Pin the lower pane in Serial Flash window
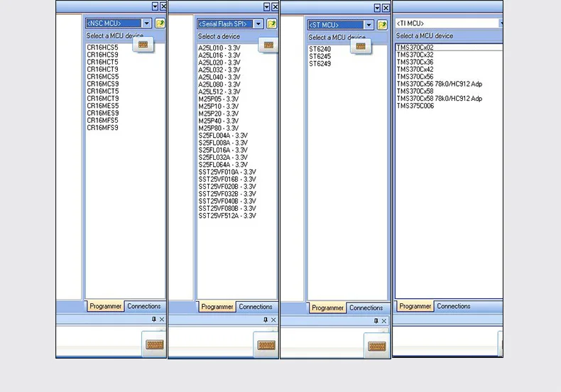Image resolution: width=561 pixels, height=392 pixels. [266, 320]
